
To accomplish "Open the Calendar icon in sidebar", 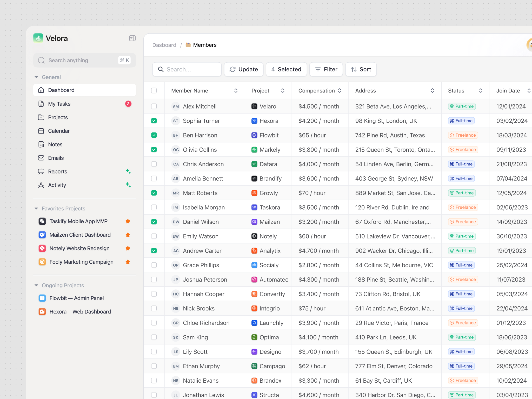I will click(x=41, y=131).
